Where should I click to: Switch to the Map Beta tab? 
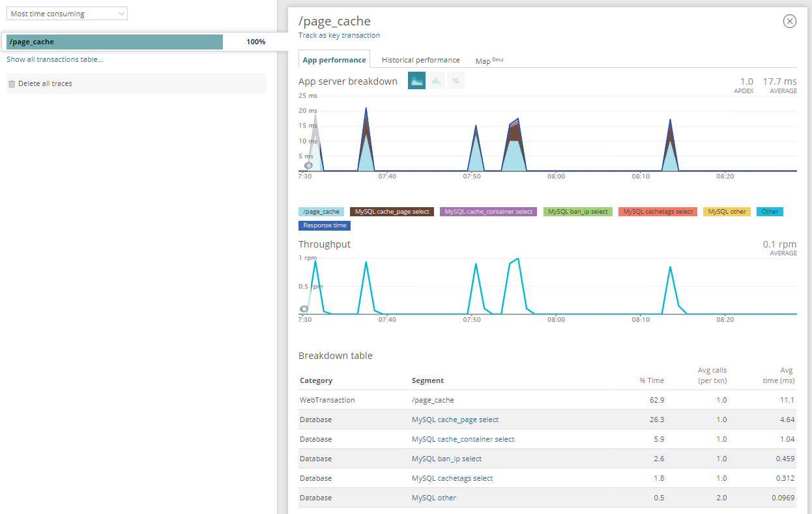489,61
